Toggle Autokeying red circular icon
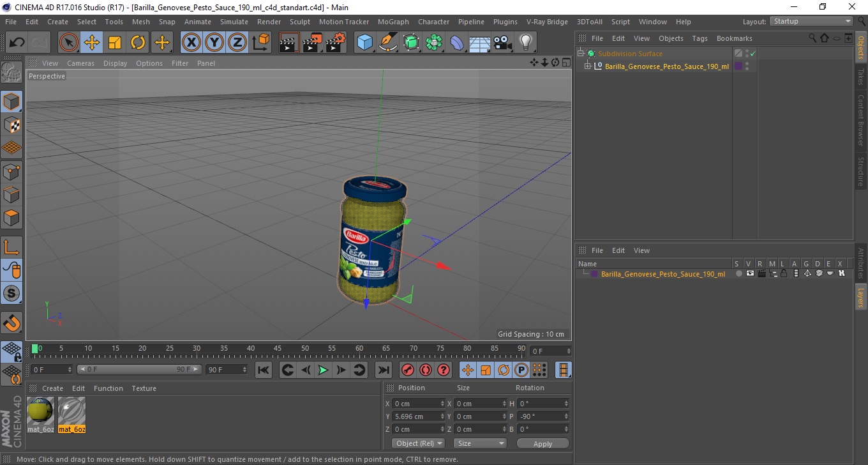Screen dimensions: 868x465 [426, 370]
